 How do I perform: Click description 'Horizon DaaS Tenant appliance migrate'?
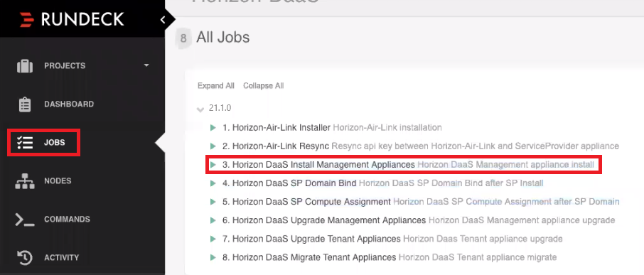tap(478, 257)
